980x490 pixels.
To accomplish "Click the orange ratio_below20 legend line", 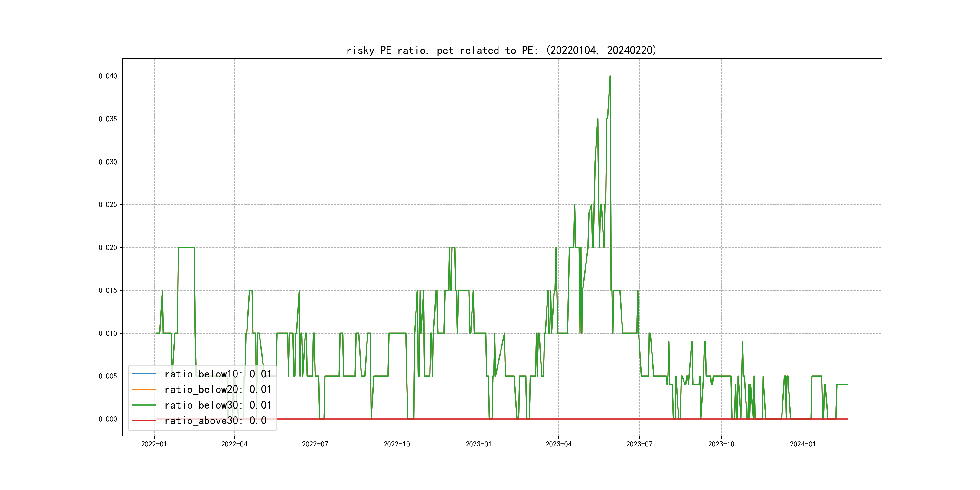I will coord(144,390).
